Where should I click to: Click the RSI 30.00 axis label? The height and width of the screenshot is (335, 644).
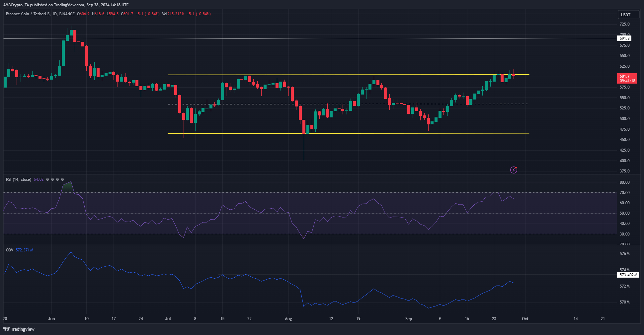tap(625, 234)
